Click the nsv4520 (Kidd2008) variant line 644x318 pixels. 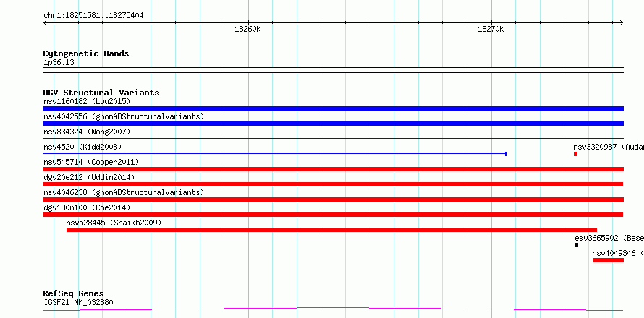tap(274, 154)
